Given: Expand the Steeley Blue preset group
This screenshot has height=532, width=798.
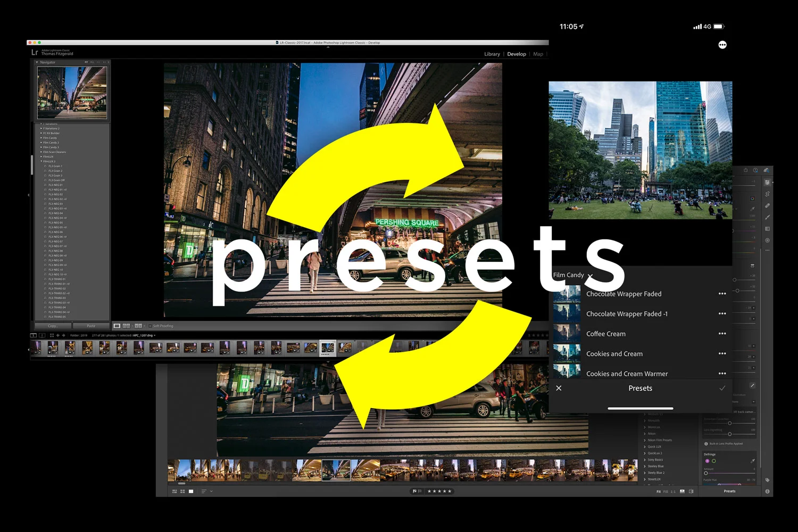Looking at the screenshot, I should [645, 466].
